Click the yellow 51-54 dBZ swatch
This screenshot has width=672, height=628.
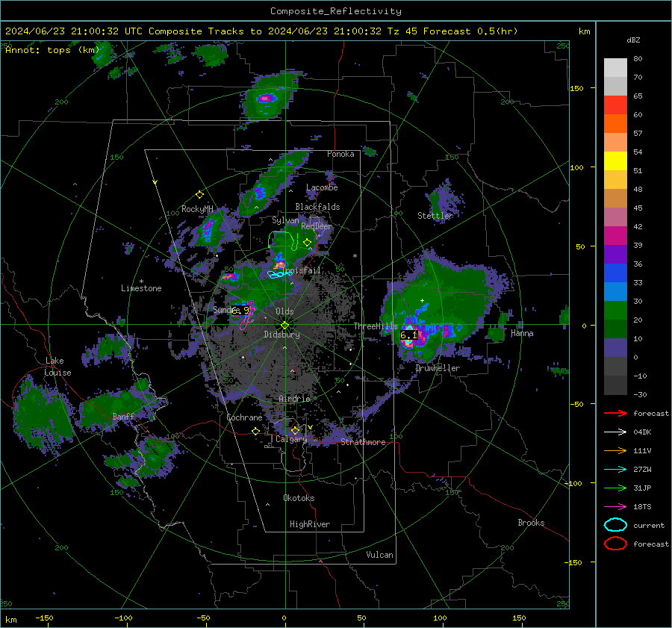point(615,161)
